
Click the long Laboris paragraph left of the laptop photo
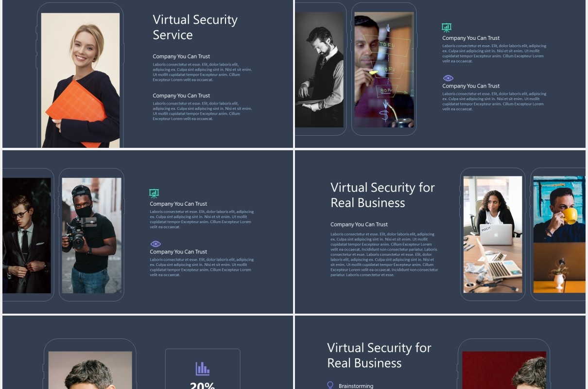point(384,254)
